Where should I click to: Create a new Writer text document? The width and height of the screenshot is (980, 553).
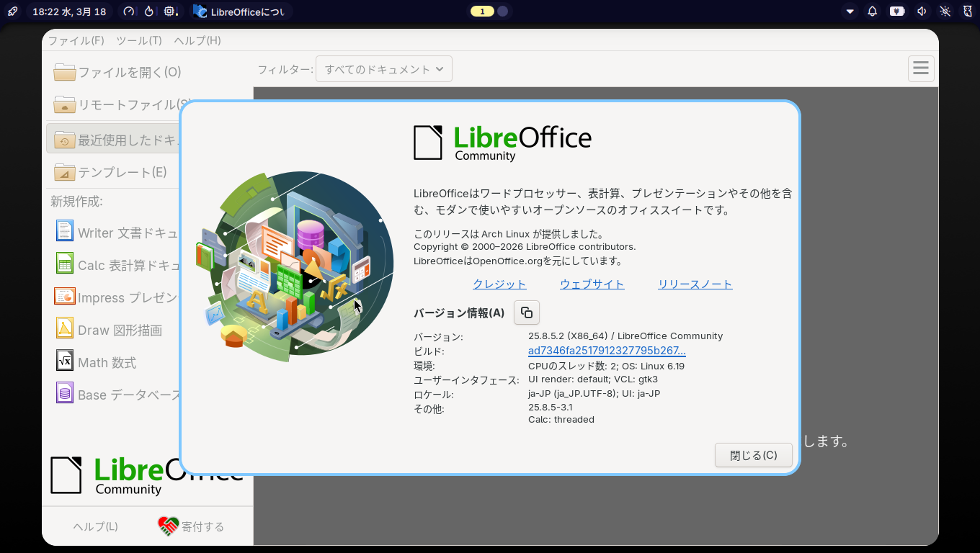point(117,233)
